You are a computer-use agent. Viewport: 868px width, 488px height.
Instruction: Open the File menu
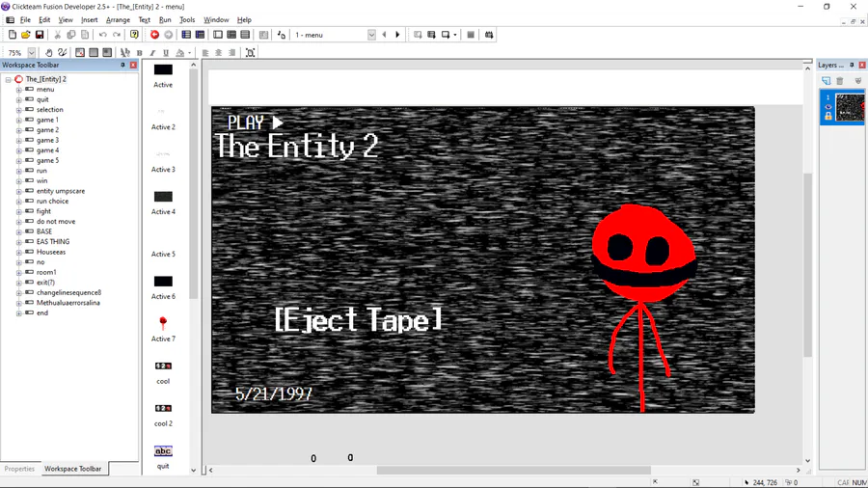[x=25, y=20]
